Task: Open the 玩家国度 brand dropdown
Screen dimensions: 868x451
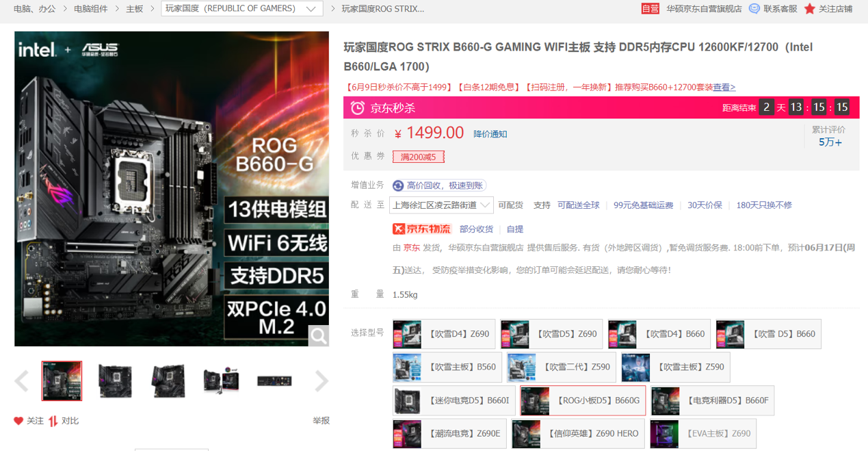Action: click(x=242, y=9)
